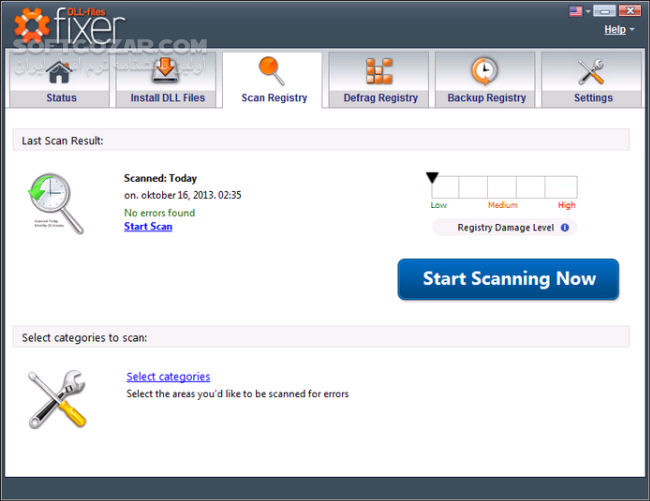Click the US flag language icon
The height and width of the screenshot is (501, 650).
pyautogui.click(x=575, y=11)
